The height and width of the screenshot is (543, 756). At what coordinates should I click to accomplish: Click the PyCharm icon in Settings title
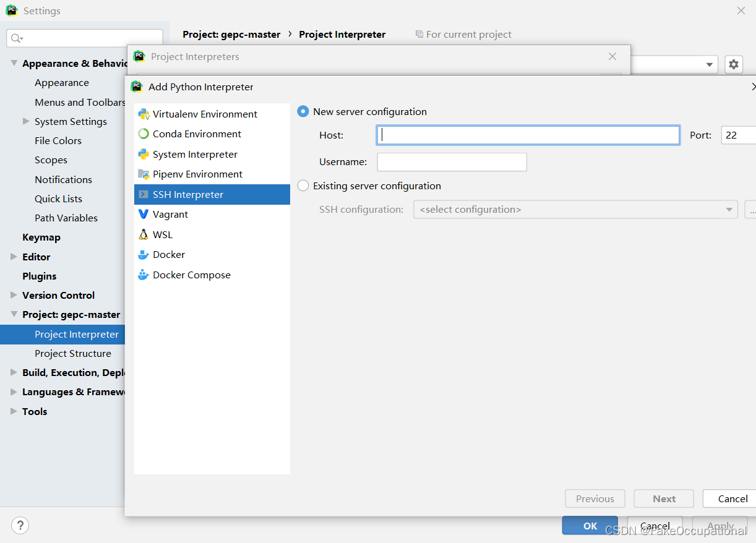[x=12, y=11]
